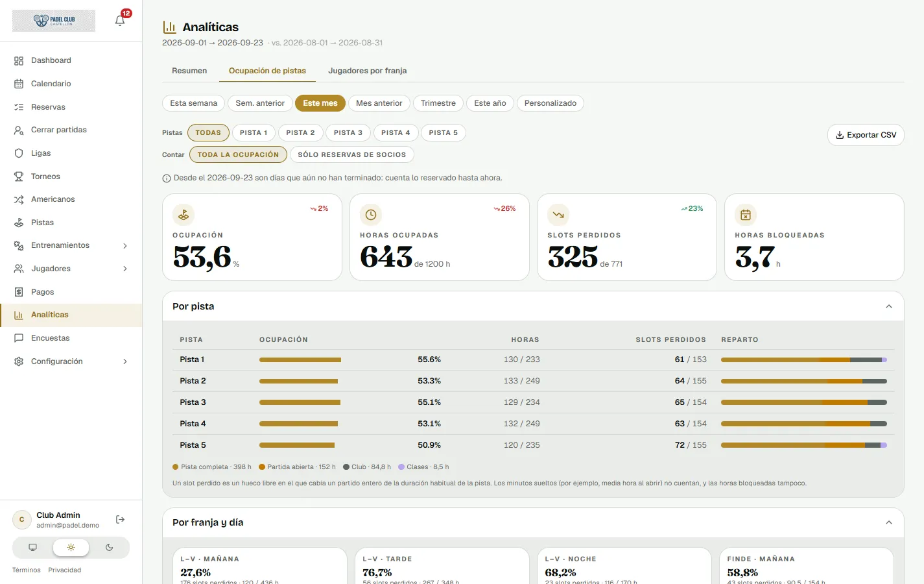Switch to dark theme mode

point(109,548)
